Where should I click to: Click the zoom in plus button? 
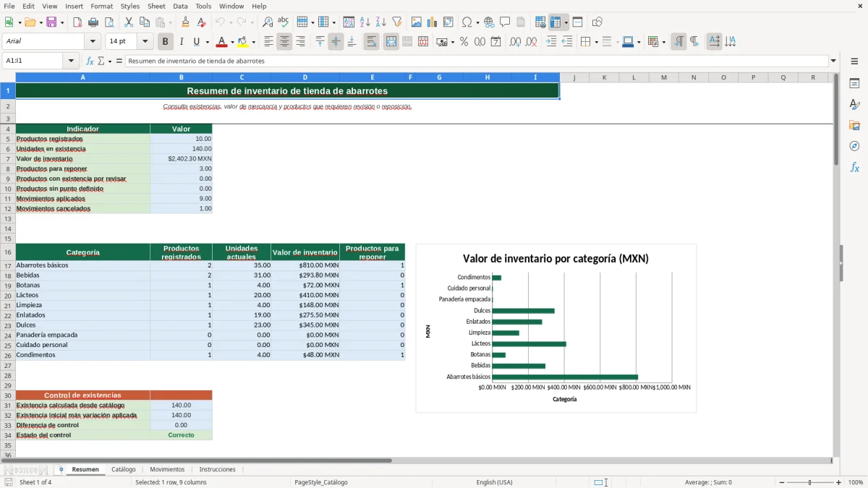coord(839,482)
